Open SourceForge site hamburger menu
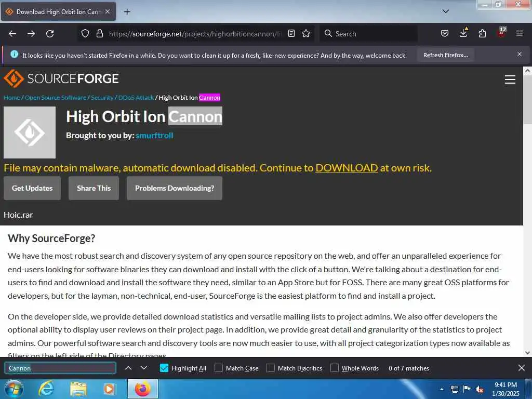The image size is (532, 399). 510,79
